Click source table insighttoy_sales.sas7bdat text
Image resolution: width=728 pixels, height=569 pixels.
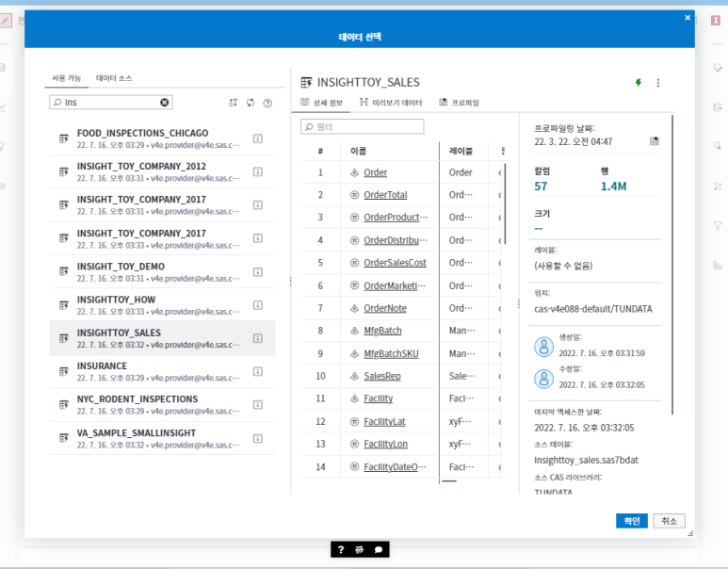586,460
